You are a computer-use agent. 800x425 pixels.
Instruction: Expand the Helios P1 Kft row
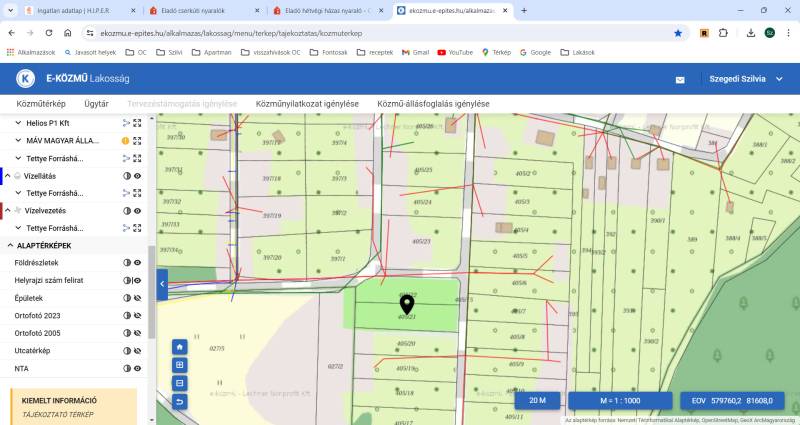(x=18, y=123)
